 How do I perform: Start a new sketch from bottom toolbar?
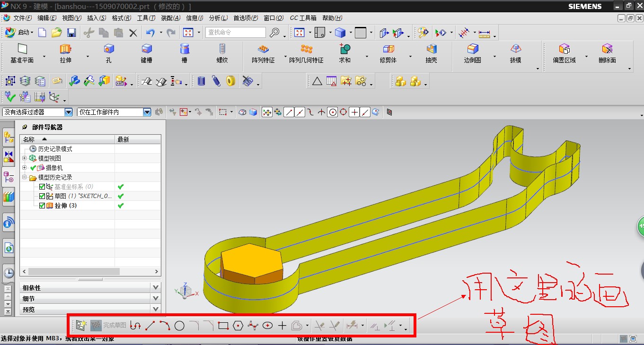coord(81,325)
